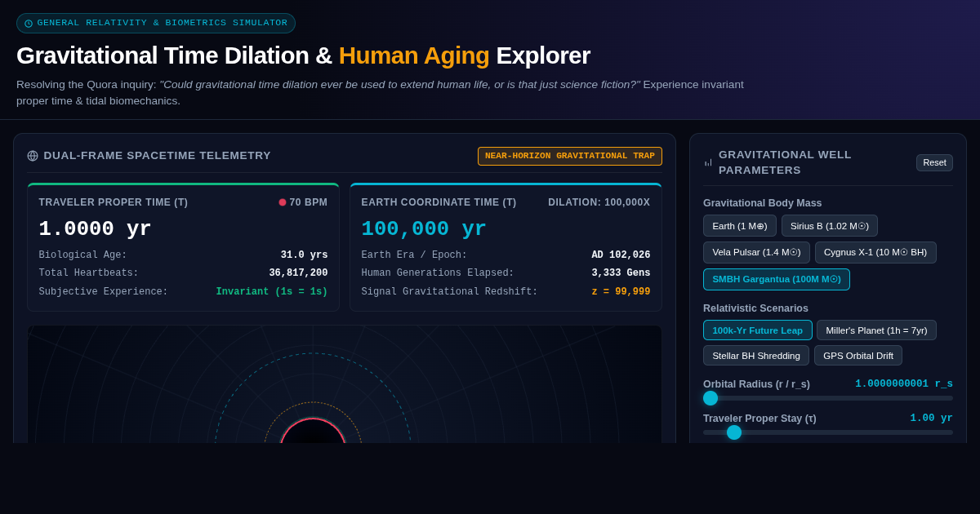Click the traveler time value 1.0000 yr
This screenshot has height=514, width=980.
coord(96,229)
